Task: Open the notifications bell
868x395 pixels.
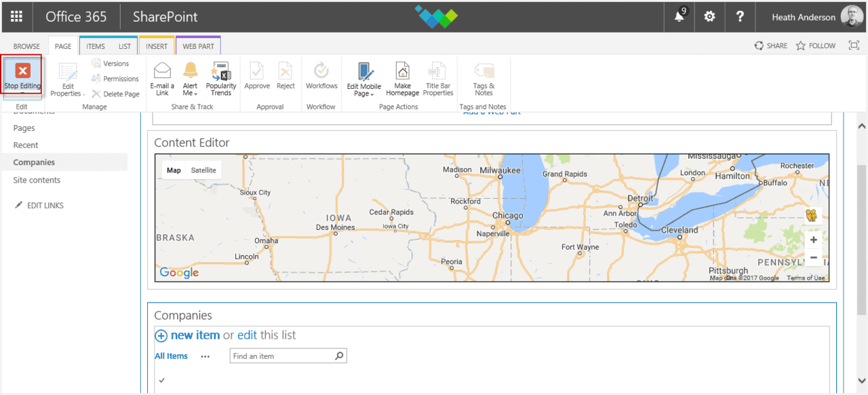Action: [x=679, y=17]
